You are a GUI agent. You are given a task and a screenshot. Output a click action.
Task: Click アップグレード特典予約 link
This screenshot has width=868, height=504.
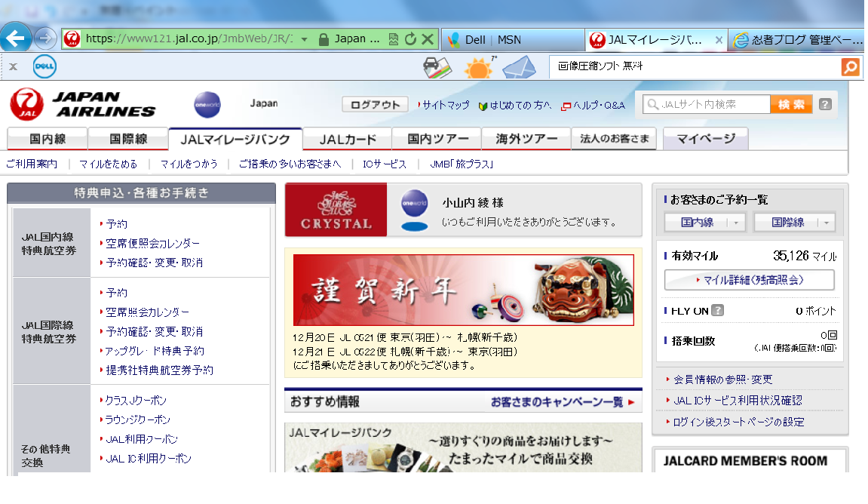155,351
